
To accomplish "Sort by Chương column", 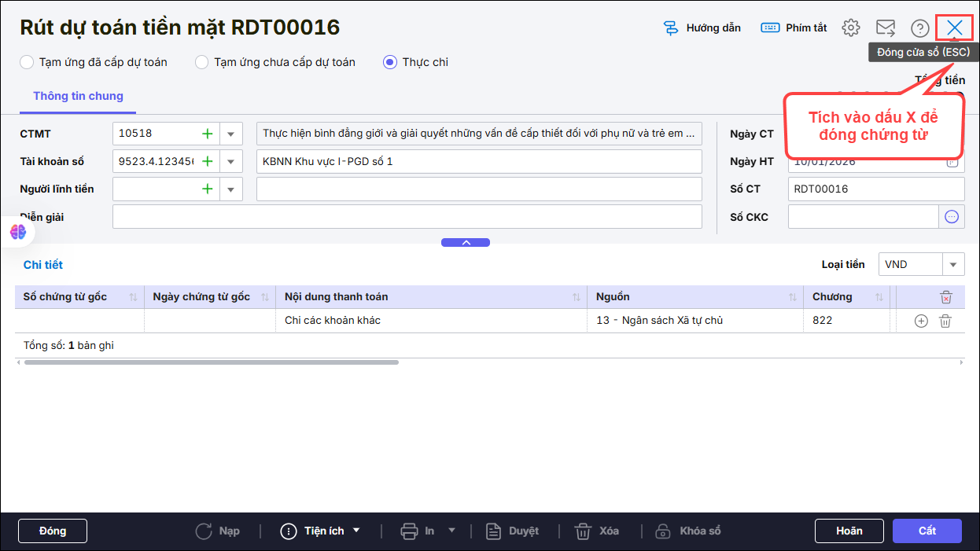I will coord(879,297).
